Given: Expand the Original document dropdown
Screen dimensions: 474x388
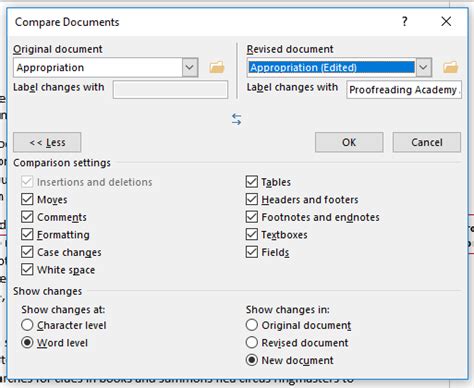Looking at the screenshot, I should click(190, 67).
